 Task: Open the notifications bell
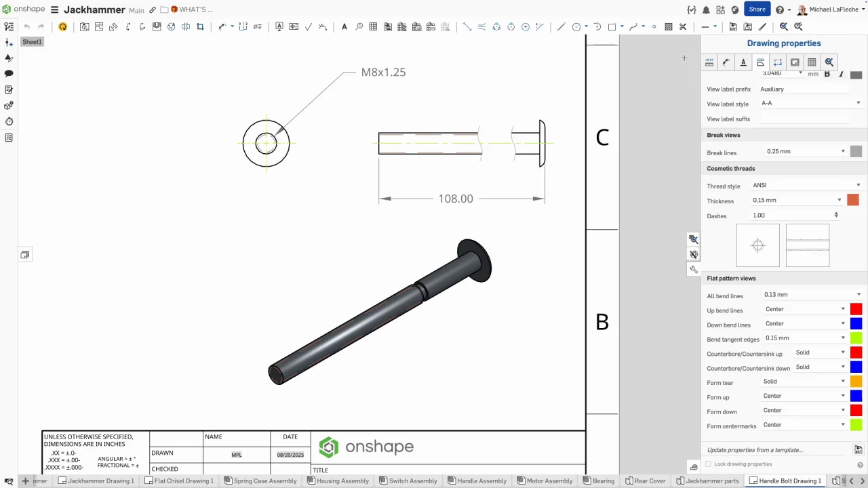pyautogui.click(x=706, y=10)
